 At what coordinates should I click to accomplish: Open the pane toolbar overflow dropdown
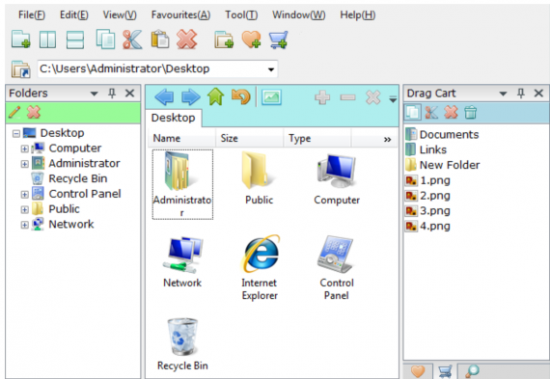point(393,99)
